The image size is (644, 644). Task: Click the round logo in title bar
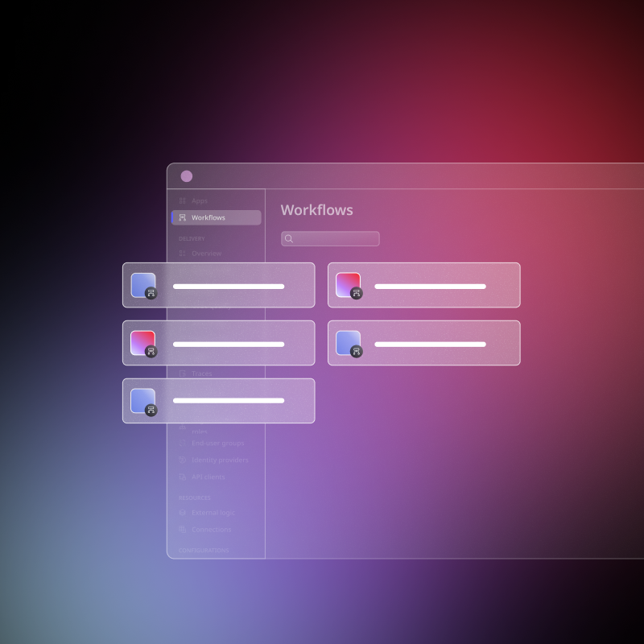click(187, 176)
